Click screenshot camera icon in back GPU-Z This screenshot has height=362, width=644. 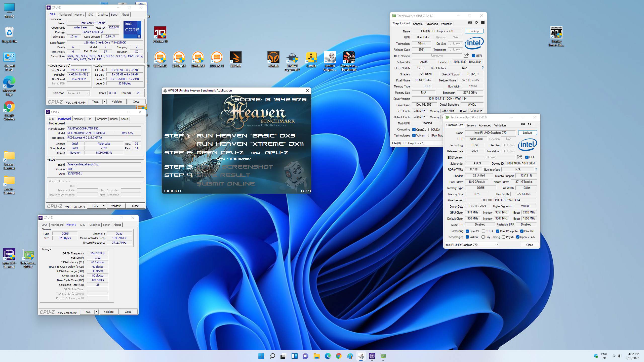click(470, 23)
